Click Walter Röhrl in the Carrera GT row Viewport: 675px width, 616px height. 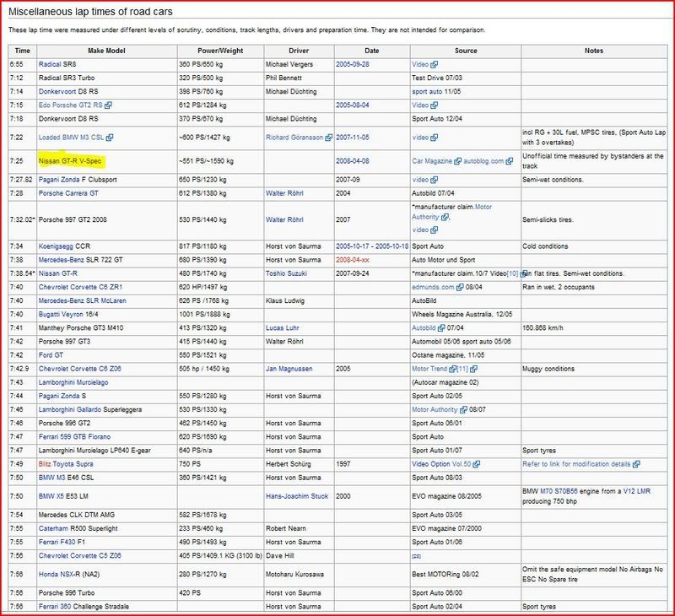coord(284,193)
